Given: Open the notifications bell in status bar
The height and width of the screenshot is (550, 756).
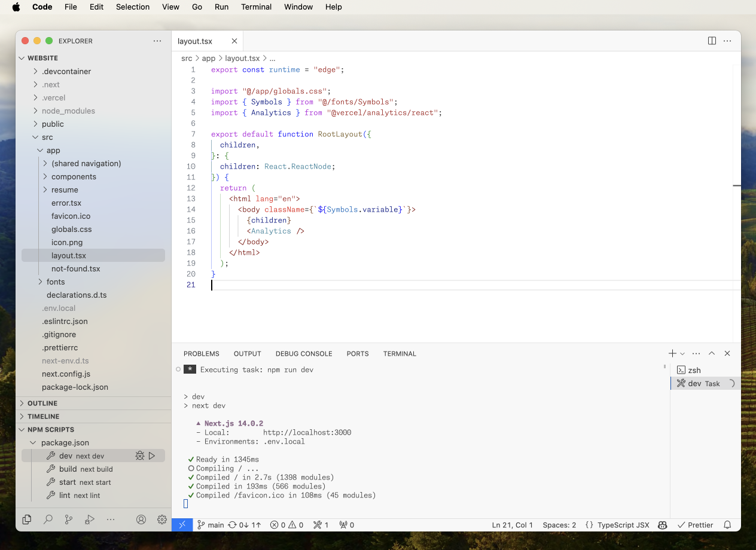Looking at the screenshot, I should pyautogui.click(x=727, y=525).
